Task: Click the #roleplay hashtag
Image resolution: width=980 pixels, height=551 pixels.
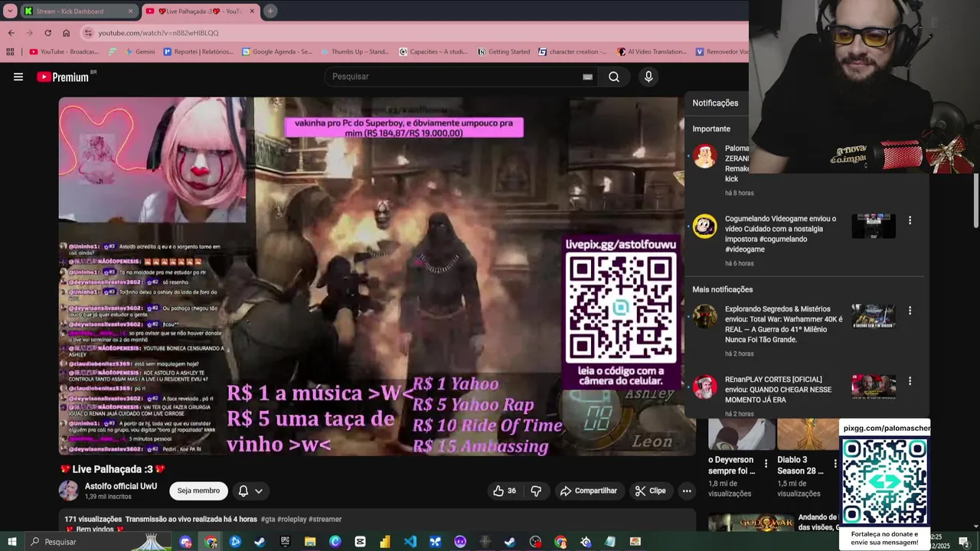Action: 292,519
